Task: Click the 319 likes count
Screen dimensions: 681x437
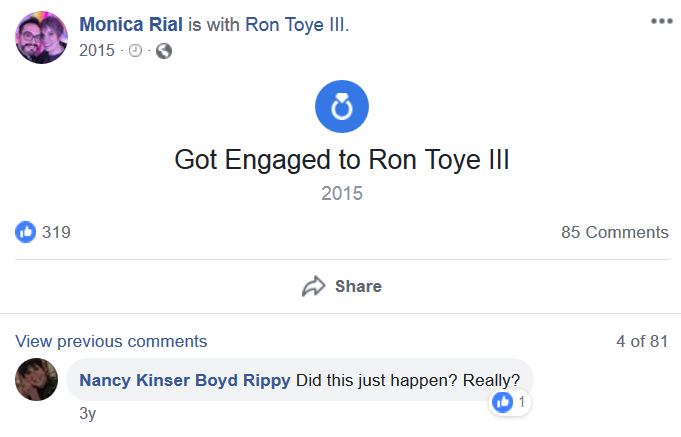Action: coord(56,232)
